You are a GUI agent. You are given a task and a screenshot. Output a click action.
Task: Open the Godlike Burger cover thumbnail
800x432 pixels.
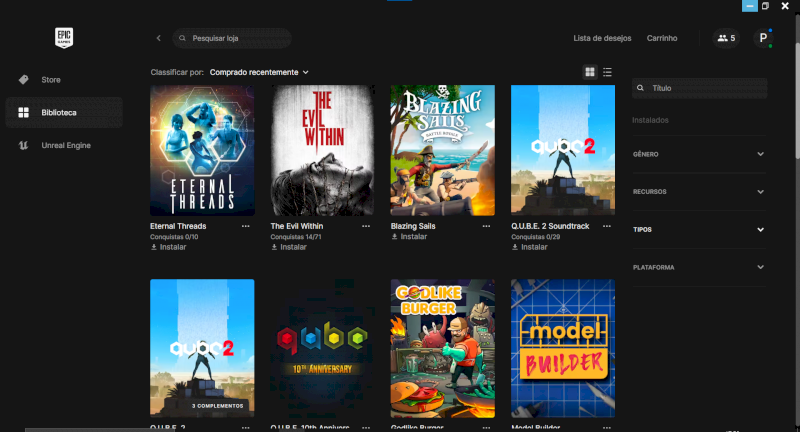pos(442,348)
